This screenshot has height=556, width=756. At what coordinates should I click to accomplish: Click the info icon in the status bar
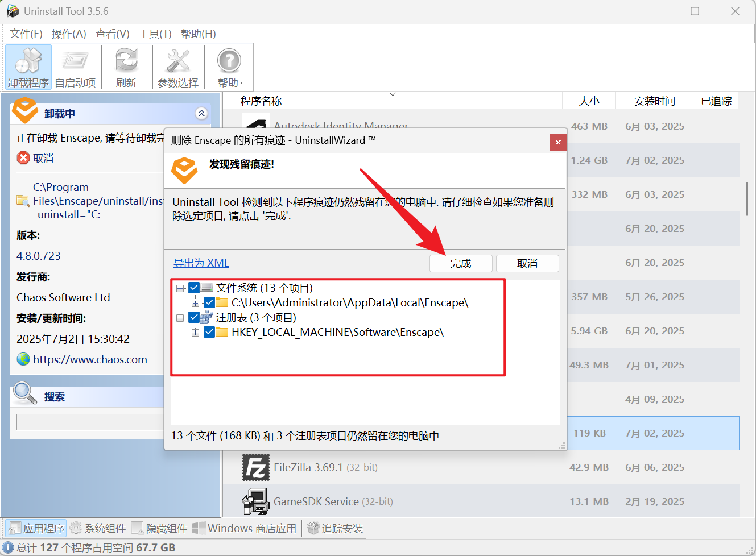(x=9, y=547)
